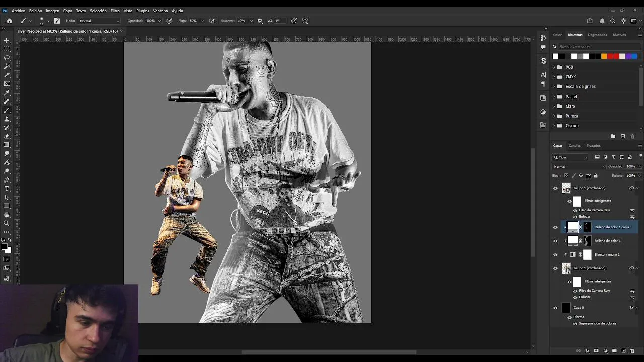Select the Gradient tool
The width and height of the screenshot is (644, 362).
coord(7,145)
